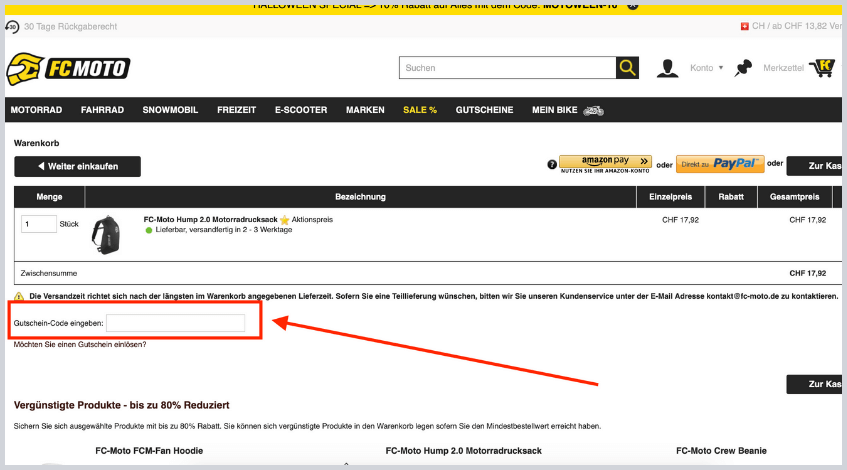Click the Warenkorb heading
The width and height of the screenshot is (847, 470).
[37, 143]
